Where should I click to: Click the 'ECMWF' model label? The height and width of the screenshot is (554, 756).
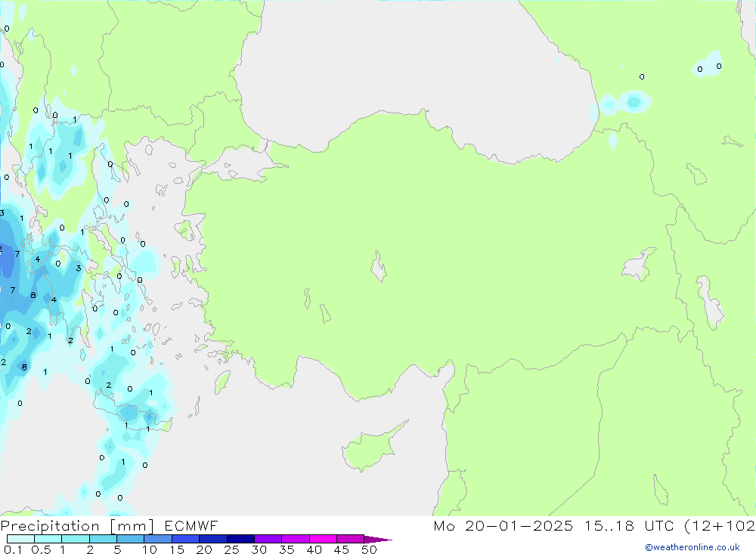(191, 526)
